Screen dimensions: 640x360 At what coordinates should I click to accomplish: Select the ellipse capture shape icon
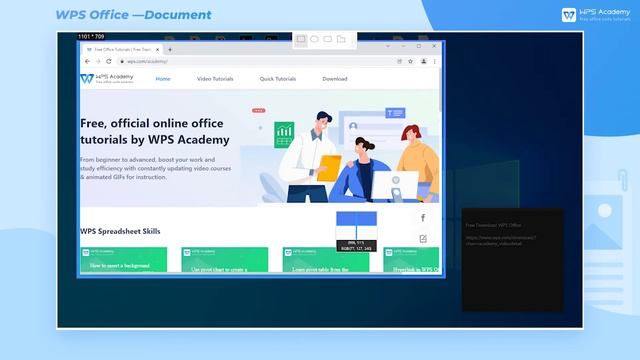pyautogui.click(x=314, y=39)
